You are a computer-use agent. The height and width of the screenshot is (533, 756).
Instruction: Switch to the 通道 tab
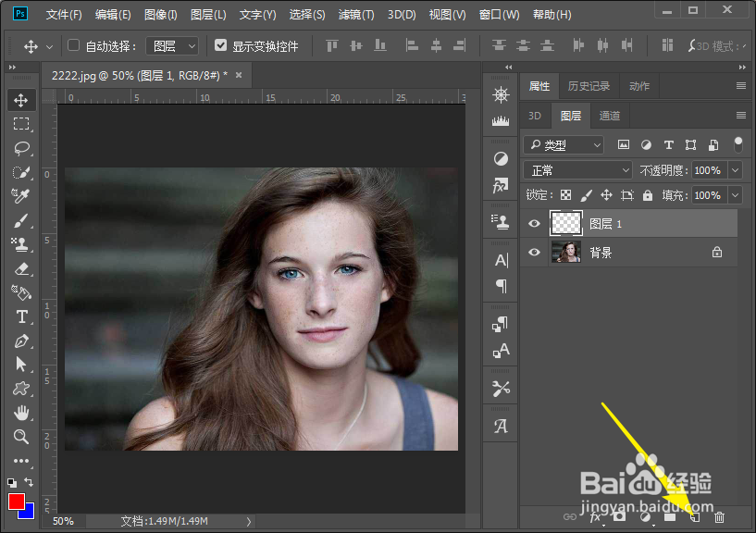(610, 116)
